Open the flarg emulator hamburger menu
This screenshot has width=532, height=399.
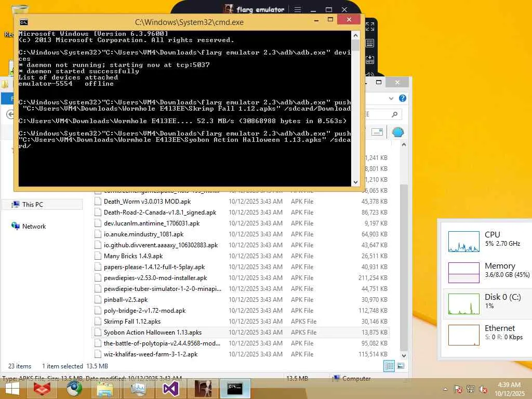(x=298, y=9)
